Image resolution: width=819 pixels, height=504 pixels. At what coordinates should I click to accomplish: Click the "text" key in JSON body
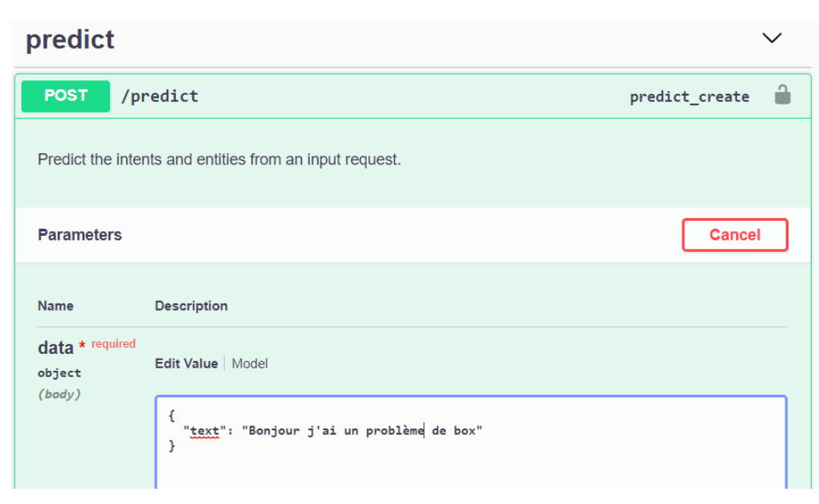[205, 431]
